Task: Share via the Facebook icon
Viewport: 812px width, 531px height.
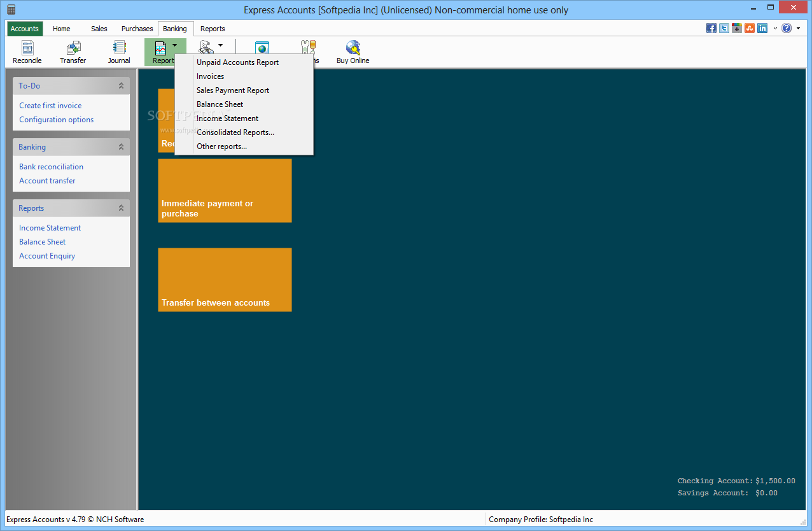Action: 711,28
